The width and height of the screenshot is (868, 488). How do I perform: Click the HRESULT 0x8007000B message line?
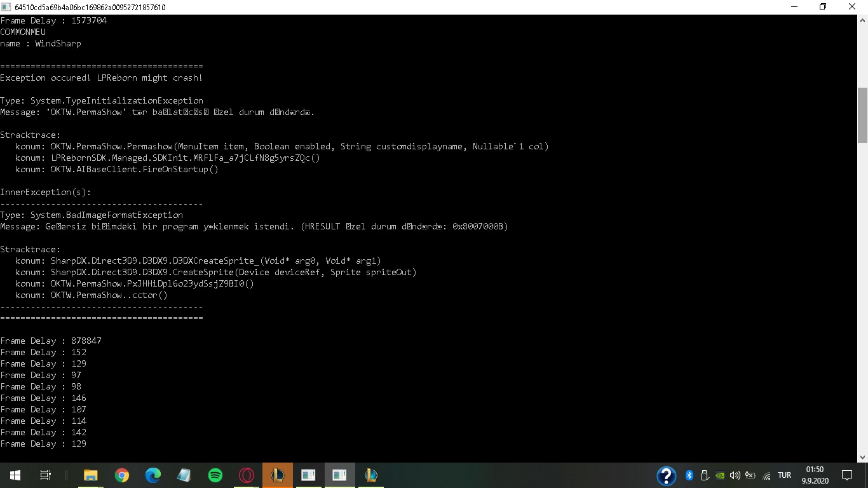(254, 226)
